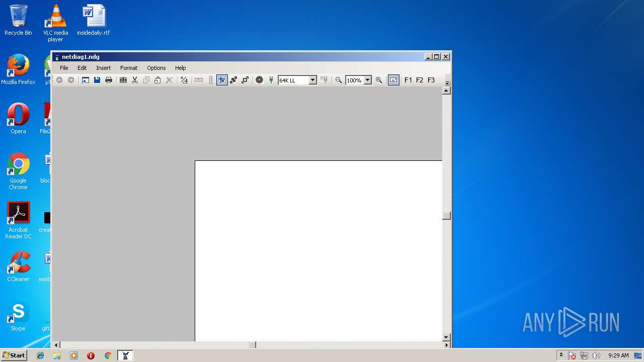Image resolution: width=644 pixels, height=362 pixels.
Task: Click the volume speaker tray icon
Action: click(x=596, y=355)
